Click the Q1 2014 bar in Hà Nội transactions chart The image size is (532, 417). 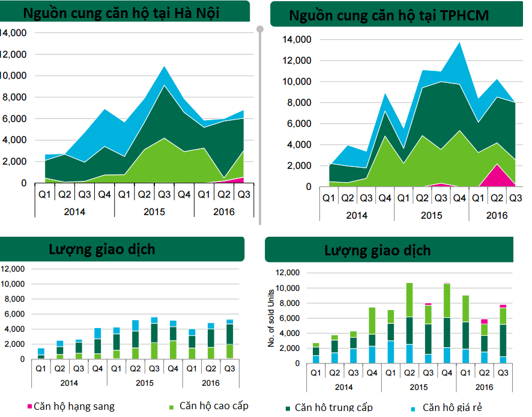(41, 353)
